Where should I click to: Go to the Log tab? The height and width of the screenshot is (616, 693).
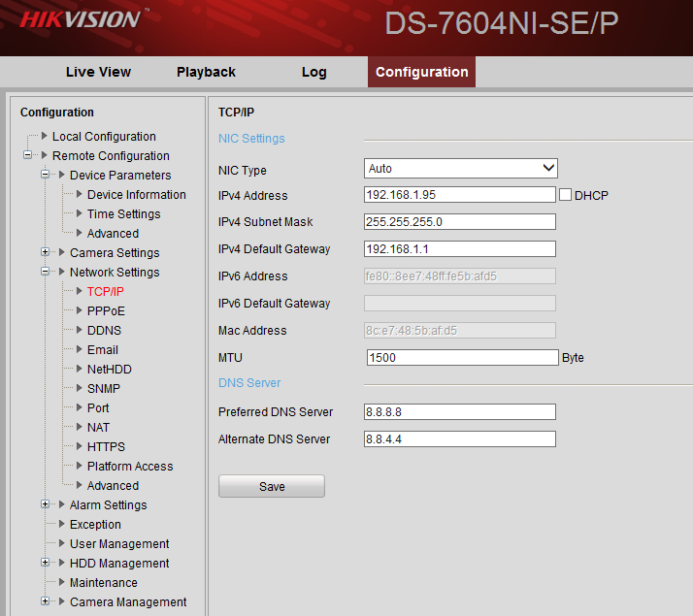click(313, 72)
